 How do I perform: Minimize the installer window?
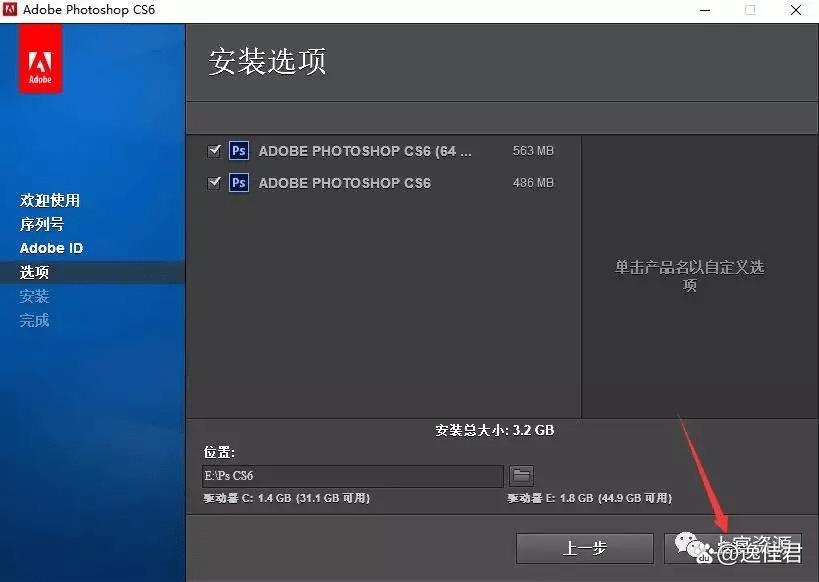tap(705, 10)
